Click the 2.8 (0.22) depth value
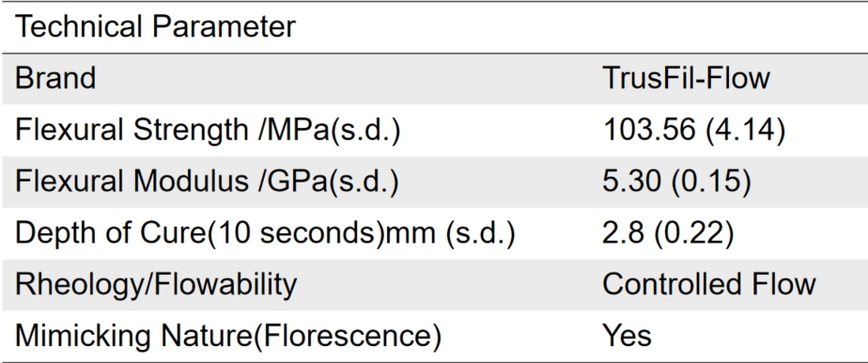Screen dimensions: 868x363 668,233
